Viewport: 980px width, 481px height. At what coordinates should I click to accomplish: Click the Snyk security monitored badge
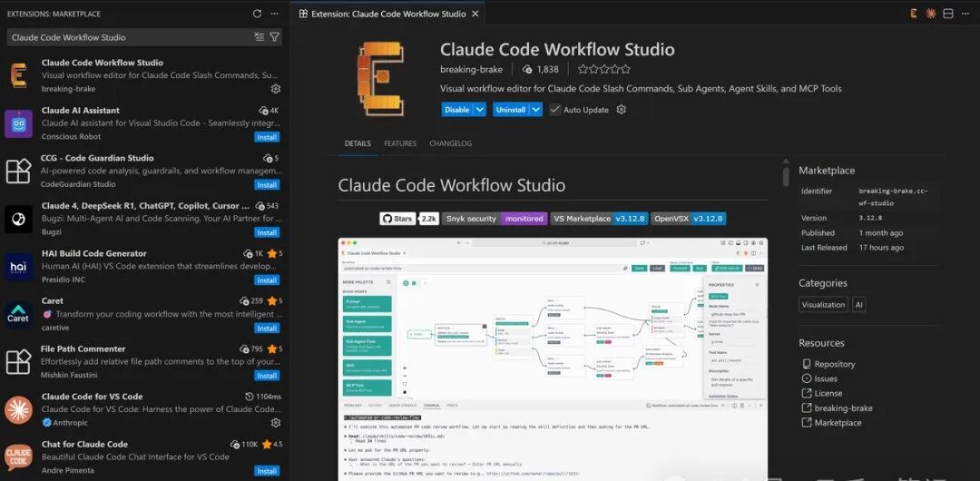pyautogui.click(x=495, y=219)
